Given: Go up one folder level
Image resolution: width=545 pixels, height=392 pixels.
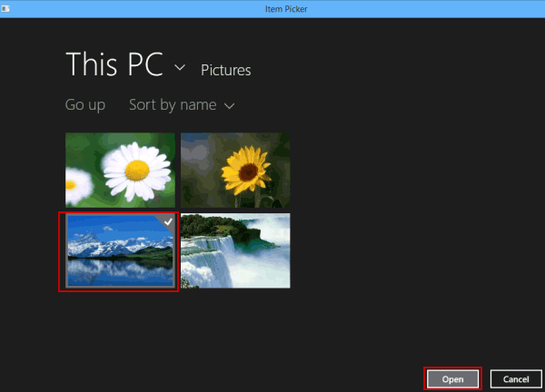Looking at the screenshot, I should 85,104.
